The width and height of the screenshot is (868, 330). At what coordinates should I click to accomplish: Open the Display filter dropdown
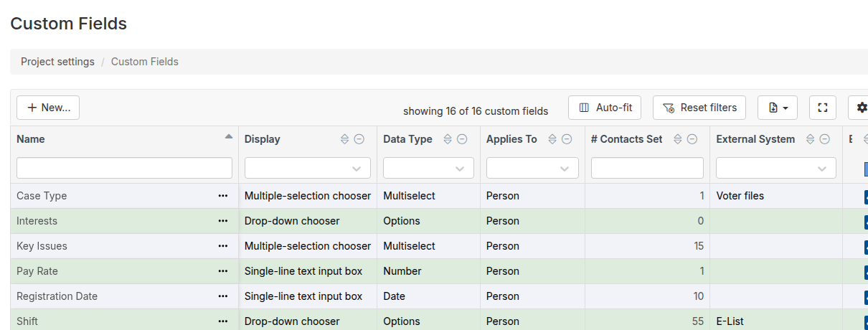tap(308, 168)
